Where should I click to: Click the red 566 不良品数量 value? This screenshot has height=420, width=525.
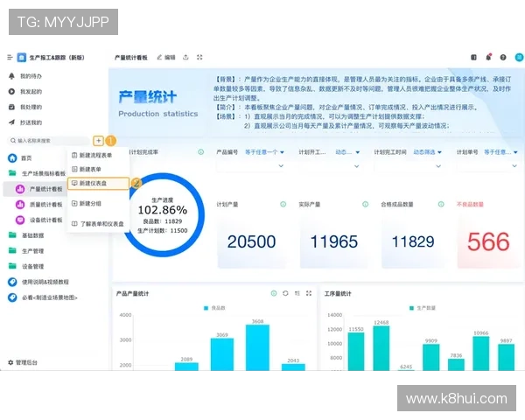(488, 241)
